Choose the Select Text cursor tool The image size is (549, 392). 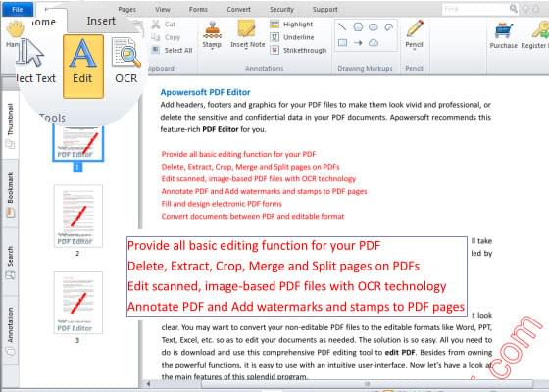pyautogui.click(x=35, y=61)
